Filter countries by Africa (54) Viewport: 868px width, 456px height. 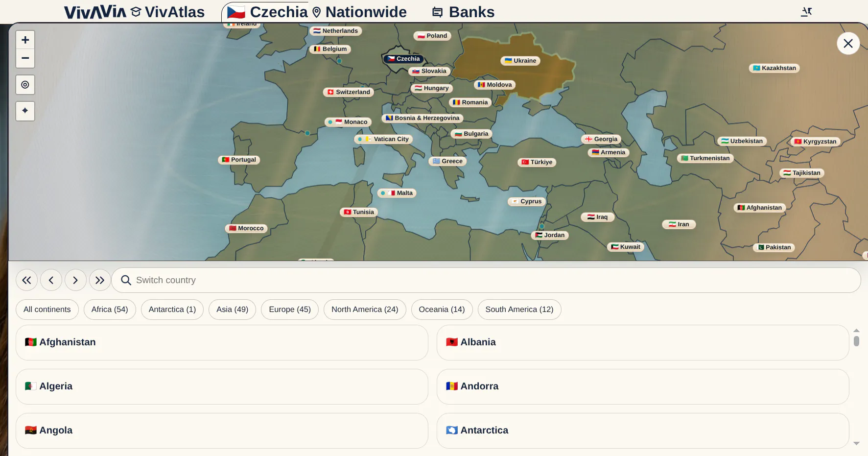pyautogui.click(x=110, y=310)
